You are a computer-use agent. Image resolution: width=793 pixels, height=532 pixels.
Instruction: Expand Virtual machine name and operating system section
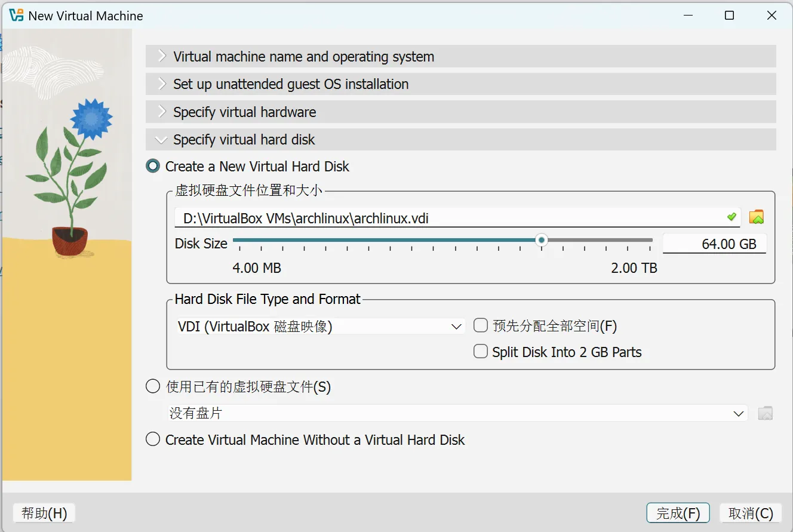tap(460, 57)
